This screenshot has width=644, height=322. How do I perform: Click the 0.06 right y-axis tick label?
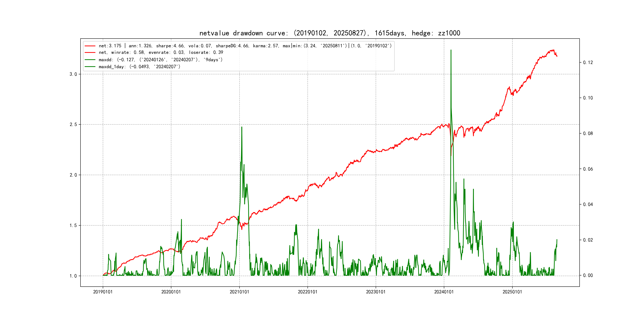pyautogui.click(x=588, y=169)
